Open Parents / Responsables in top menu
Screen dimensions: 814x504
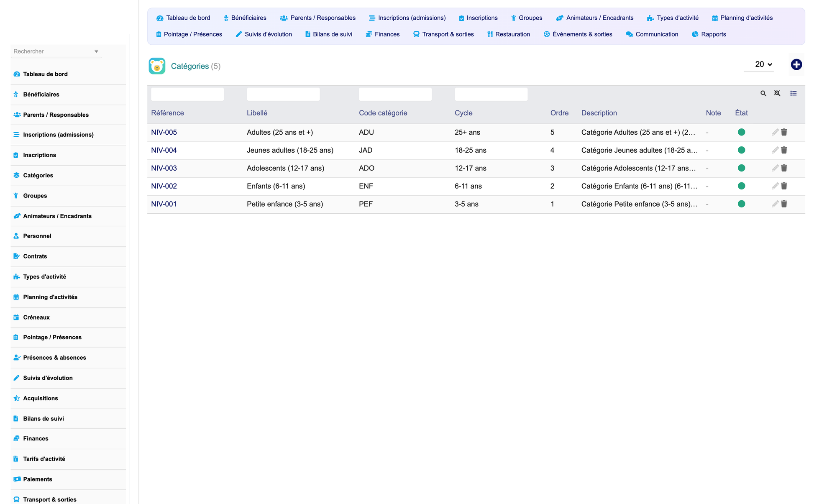point(318,18)
